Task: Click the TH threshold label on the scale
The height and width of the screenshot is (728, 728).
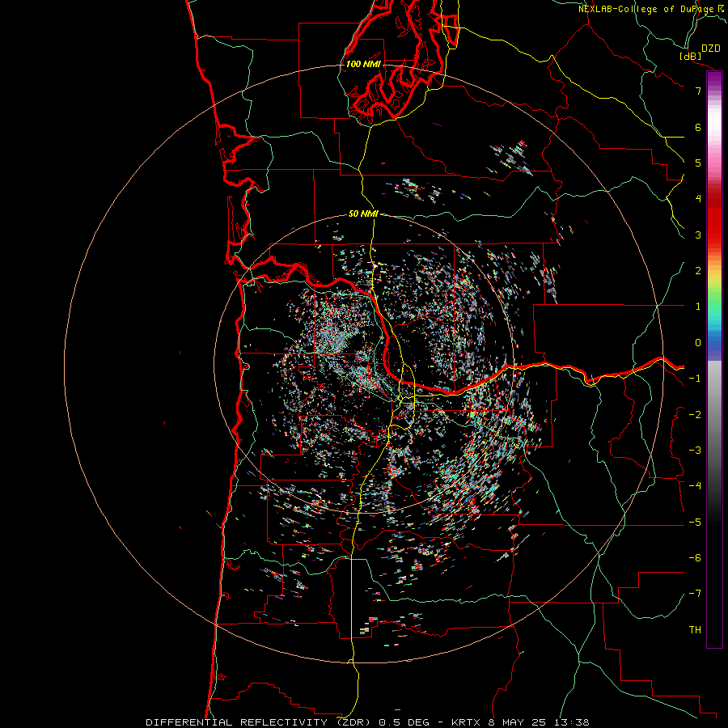Action: tap(695, 630)
